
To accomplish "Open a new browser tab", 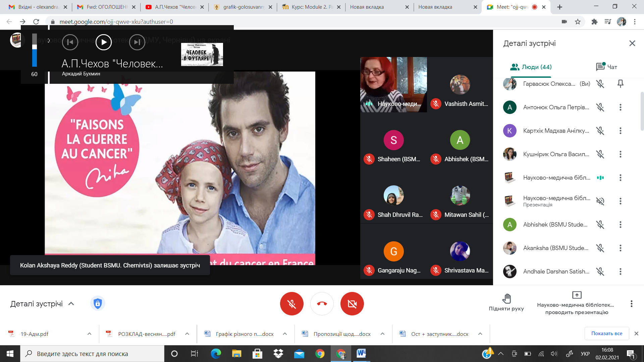I will [559, 7].
